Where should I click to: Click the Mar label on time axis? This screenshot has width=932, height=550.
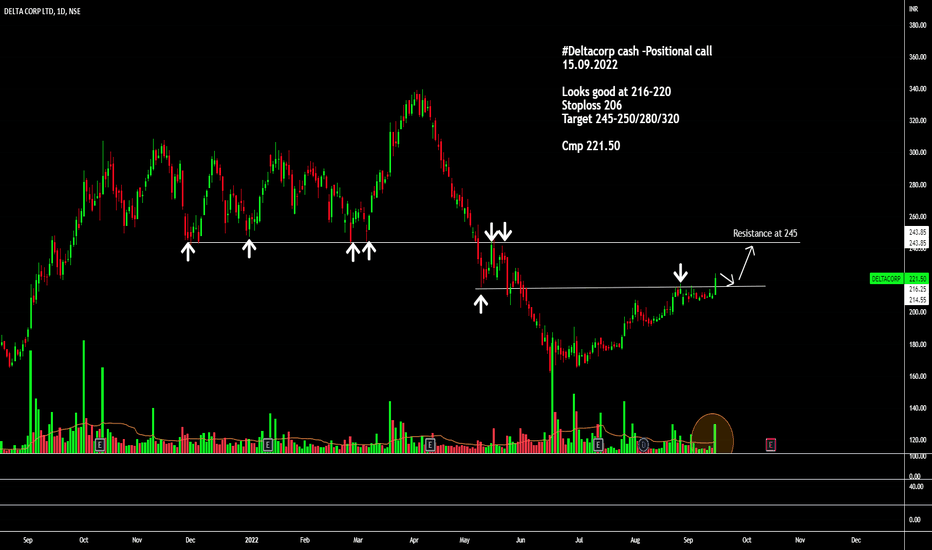point(358,540)
